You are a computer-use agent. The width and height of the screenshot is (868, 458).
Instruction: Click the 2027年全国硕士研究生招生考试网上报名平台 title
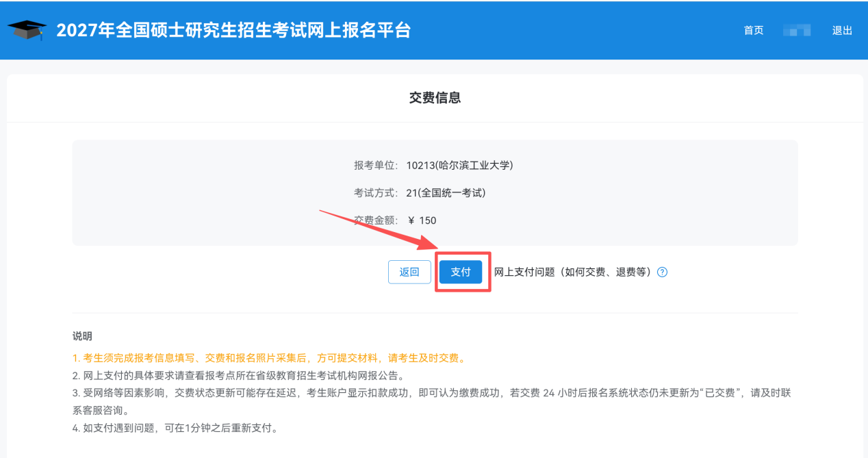(x=233, y=30)
